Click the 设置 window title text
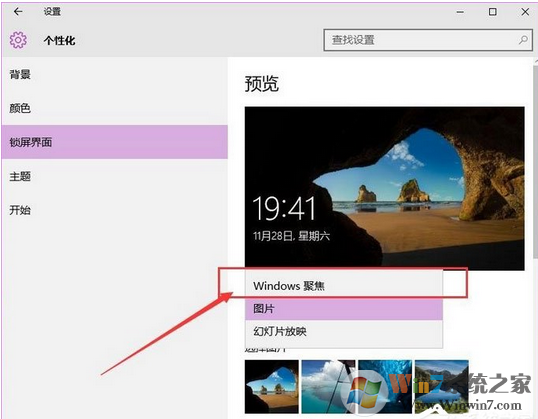 tap(52, 12)
